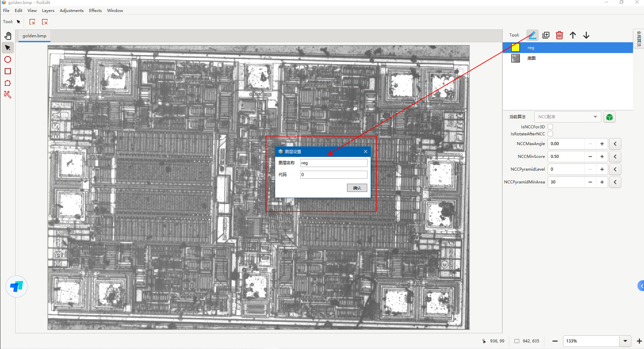Viewport: 644px width, 349px height.
Task: Click the yellow reg layer swatch
Action: [515, 47]
